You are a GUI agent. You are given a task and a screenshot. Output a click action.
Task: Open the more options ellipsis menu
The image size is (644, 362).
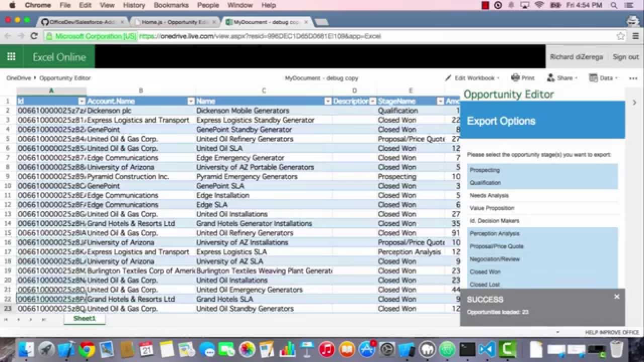[x=633, y=78]
